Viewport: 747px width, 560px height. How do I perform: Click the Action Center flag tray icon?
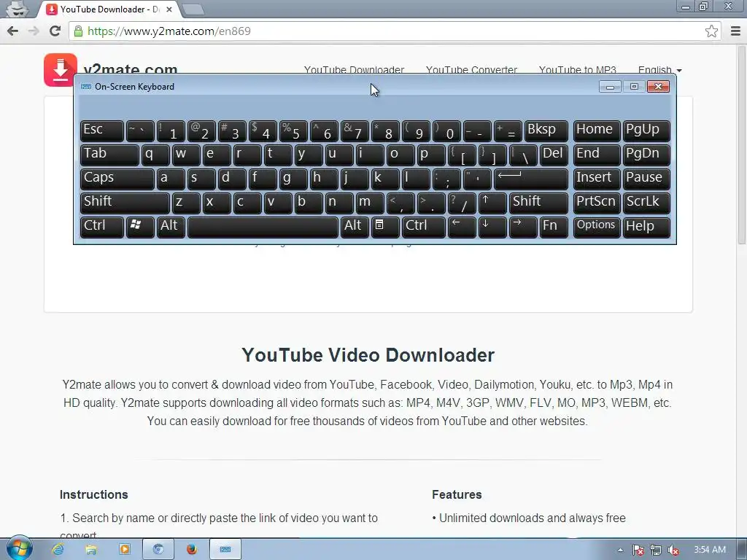pos(638,550)
